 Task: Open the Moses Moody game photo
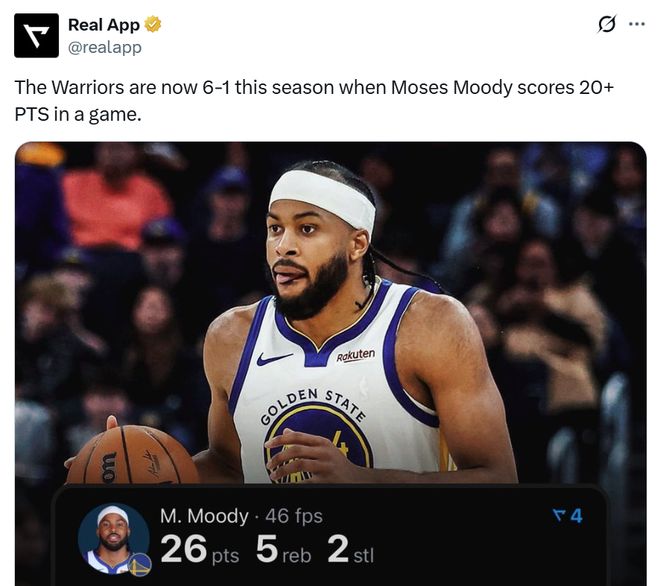(x=330, y=310)
